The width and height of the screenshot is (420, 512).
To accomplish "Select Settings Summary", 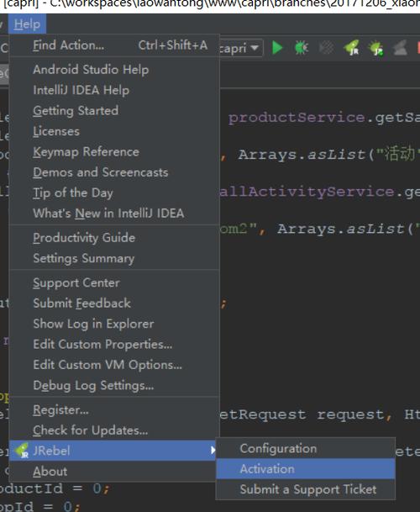I will (114, 258).
